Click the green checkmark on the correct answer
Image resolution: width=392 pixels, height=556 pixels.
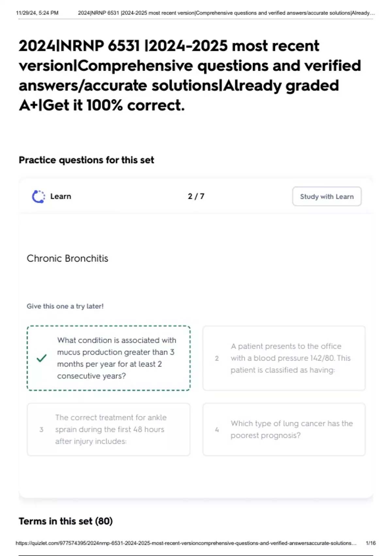[42, 358]
